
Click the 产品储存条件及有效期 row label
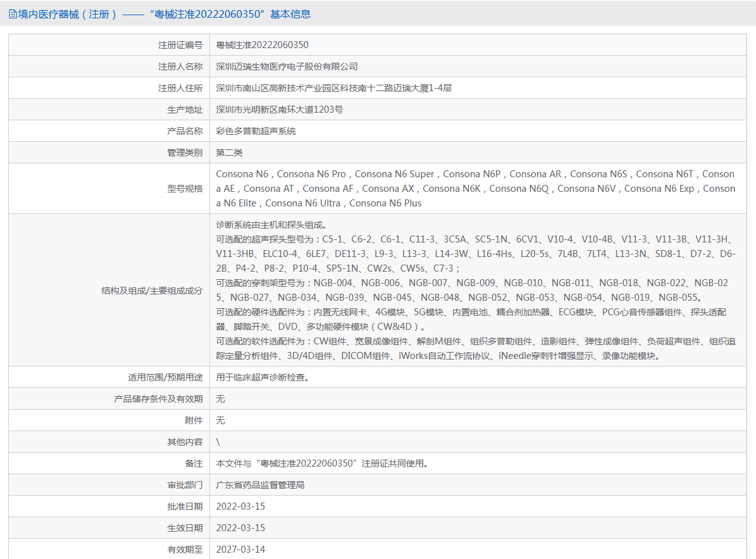click(158, 399)
